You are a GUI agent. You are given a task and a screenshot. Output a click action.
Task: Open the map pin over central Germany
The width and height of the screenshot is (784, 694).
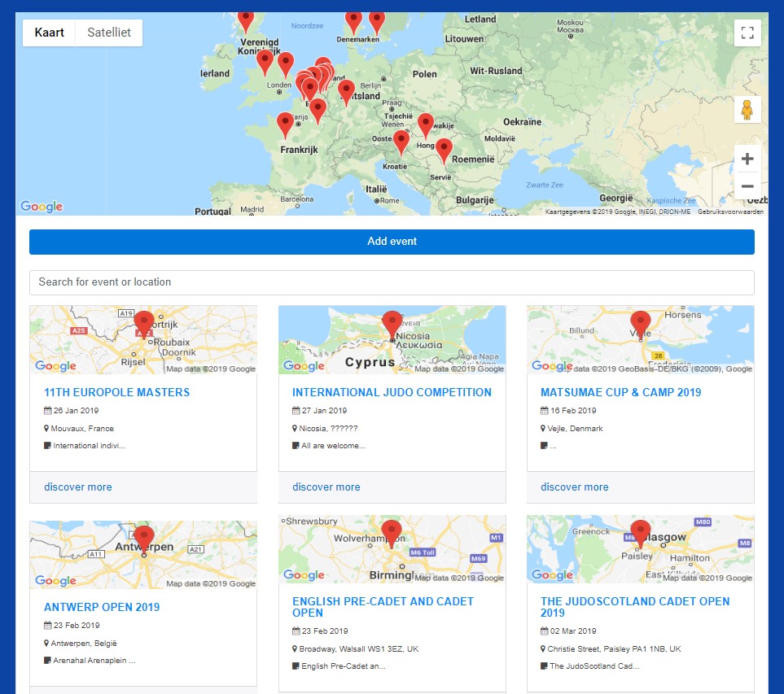coord(347,92)
